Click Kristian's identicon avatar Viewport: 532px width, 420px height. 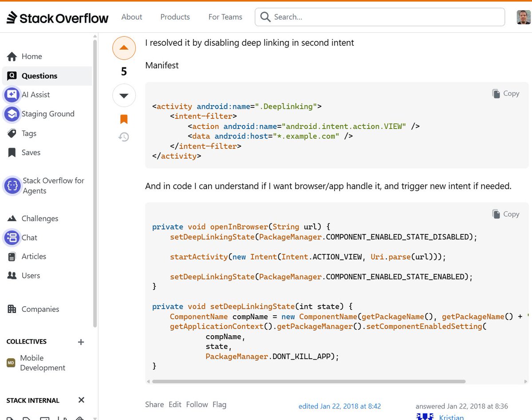(425, 416)
